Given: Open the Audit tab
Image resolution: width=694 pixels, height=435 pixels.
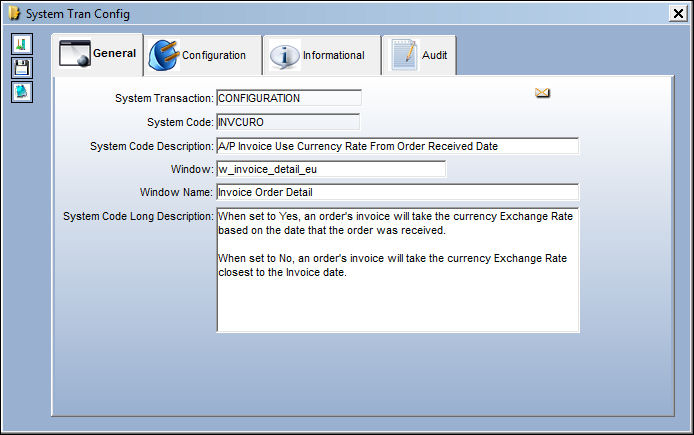Looking at the screenshot, I should (419, 55).
